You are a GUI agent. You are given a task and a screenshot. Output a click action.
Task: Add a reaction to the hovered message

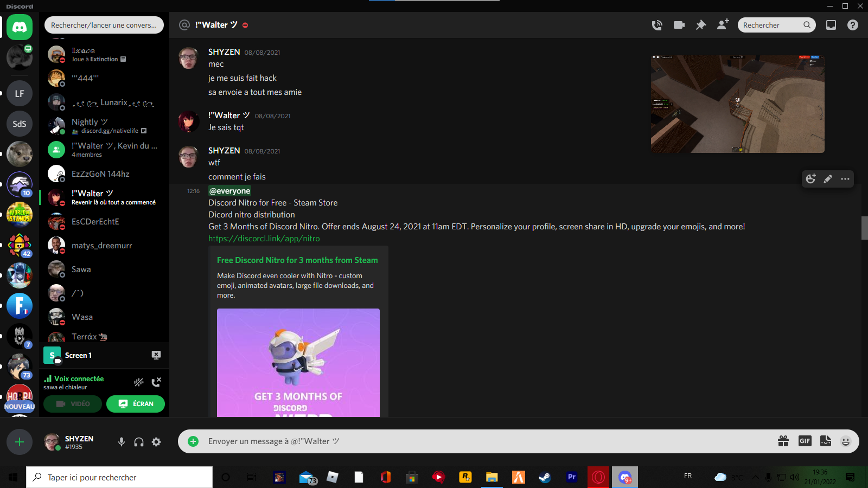point(811,179)
